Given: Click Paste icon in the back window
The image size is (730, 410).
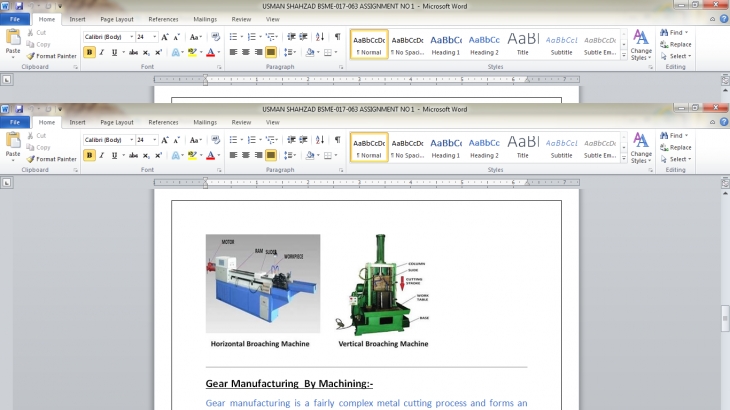Looking at the screenshot, I should pos(13,37).
